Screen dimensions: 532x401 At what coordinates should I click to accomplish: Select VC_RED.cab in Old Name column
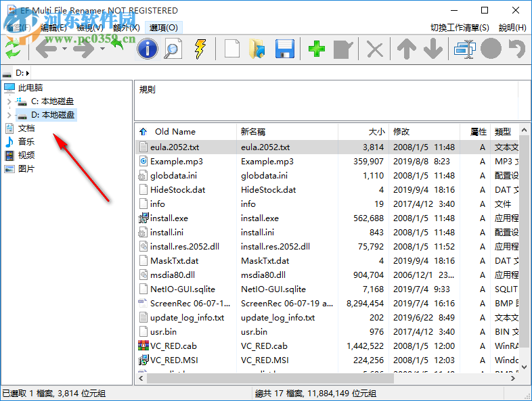(x=173, y=346)
